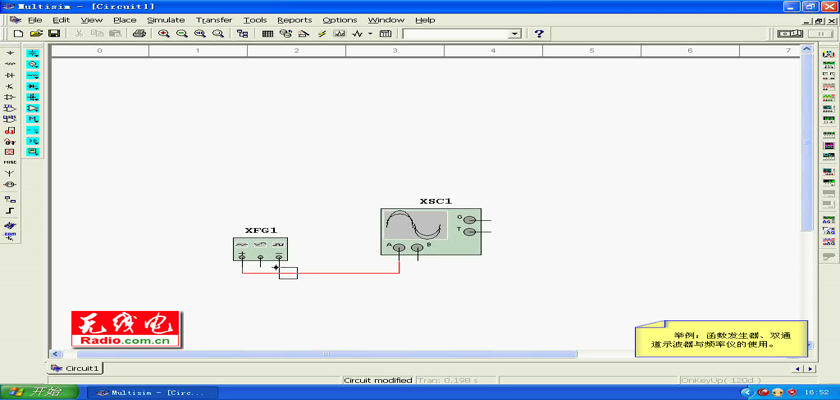Open the Windows Start button
Screen dimensions: 840x400
pyautogui.click(x=40, y=392)
